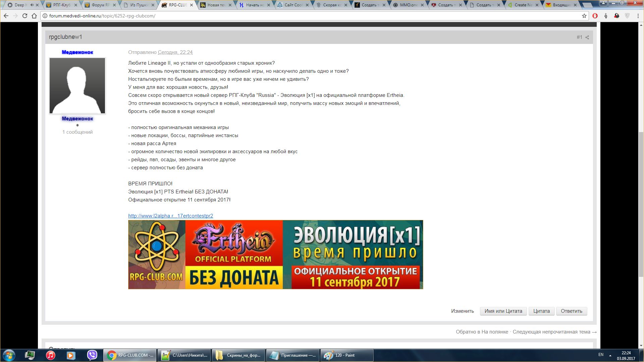Switch to the 'Новая тема' tab
This screenshot has width=644, height=362.
coord(216,5)
